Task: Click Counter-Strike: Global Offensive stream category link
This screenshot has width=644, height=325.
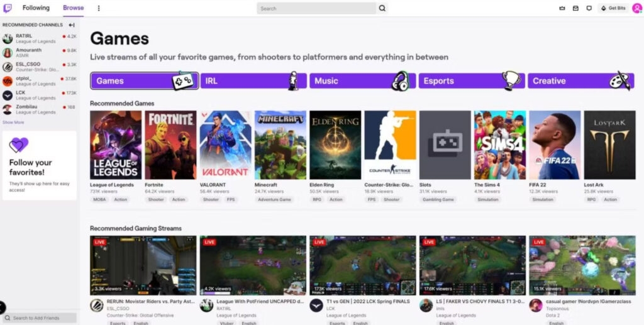Action: point(140,316)
